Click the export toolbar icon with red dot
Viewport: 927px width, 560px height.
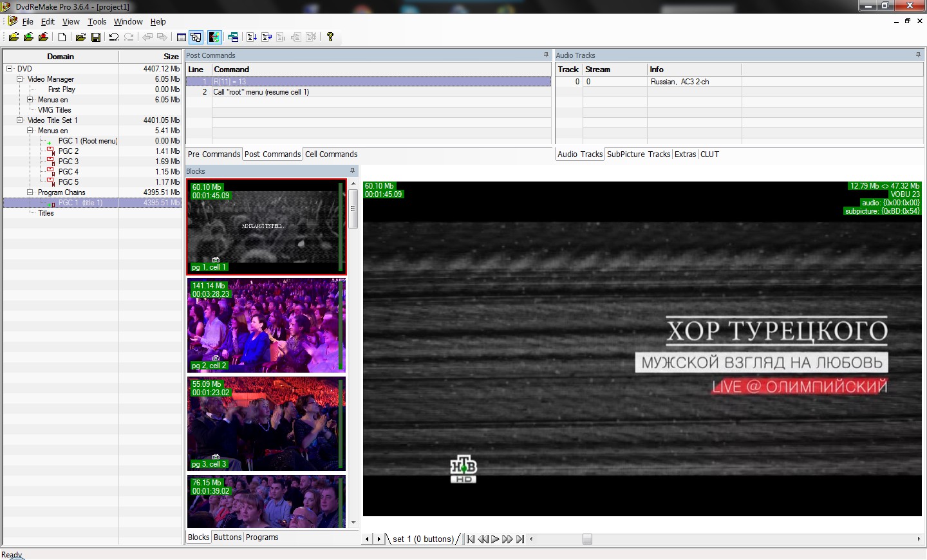pos(43,37)
